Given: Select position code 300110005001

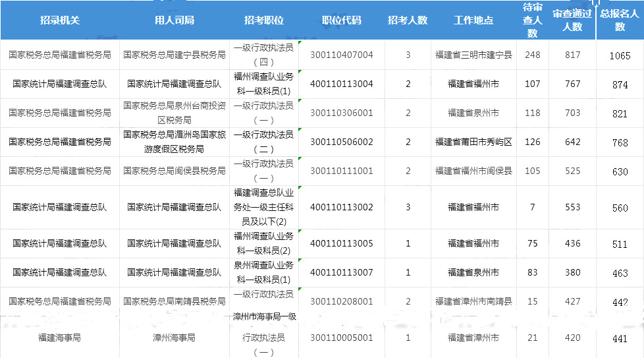Looking at the screenshot, I should (342, 338).
